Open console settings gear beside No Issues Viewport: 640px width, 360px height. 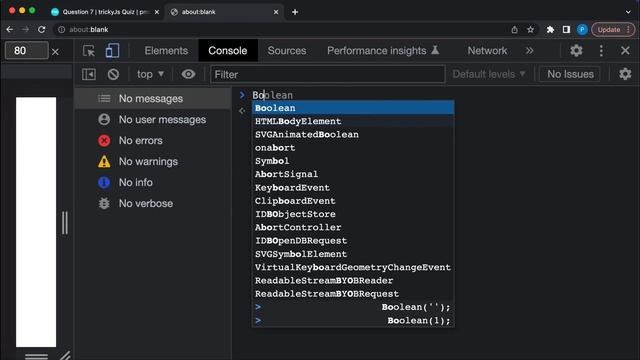click(x=625, y=74)
